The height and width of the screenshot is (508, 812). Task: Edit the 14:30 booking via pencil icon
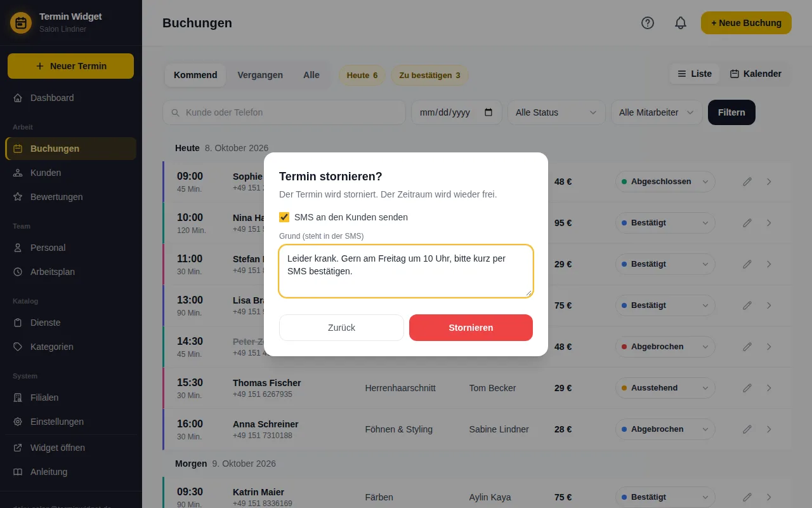pos(747,347)
